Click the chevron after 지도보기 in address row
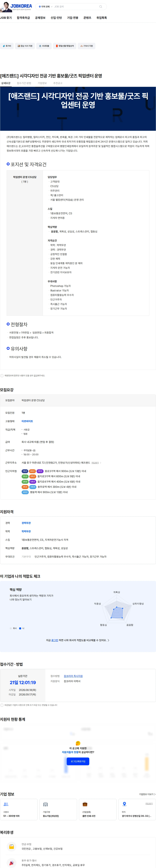 tap(101, 463)
